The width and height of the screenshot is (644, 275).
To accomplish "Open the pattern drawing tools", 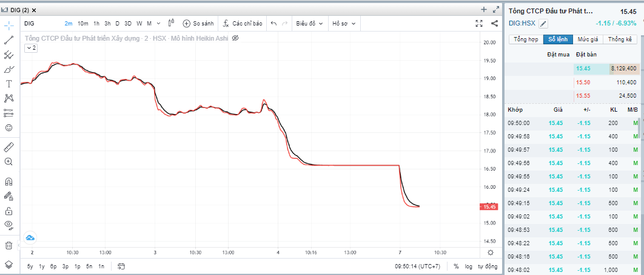I will point(9,98).
